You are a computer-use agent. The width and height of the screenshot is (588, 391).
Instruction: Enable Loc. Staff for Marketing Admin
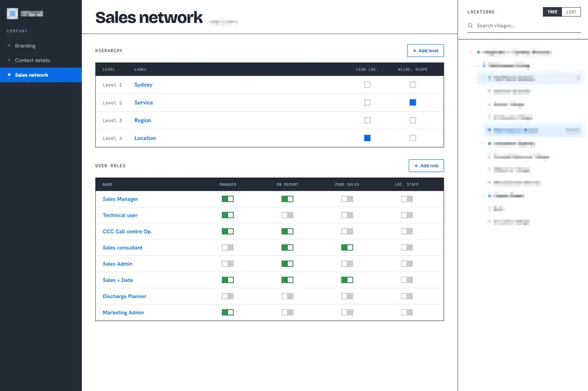pyautogui.click(x=407, y=312)
